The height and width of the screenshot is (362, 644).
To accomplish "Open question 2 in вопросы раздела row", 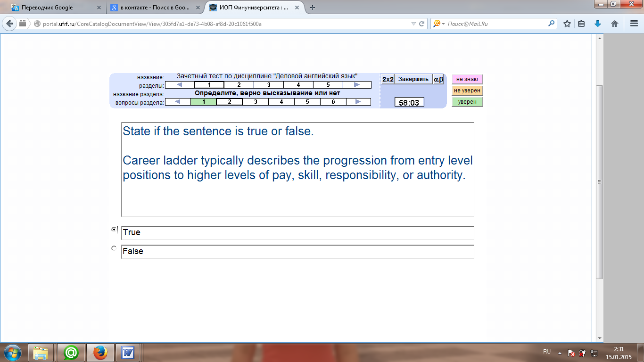I will click(x=230, y=102).
